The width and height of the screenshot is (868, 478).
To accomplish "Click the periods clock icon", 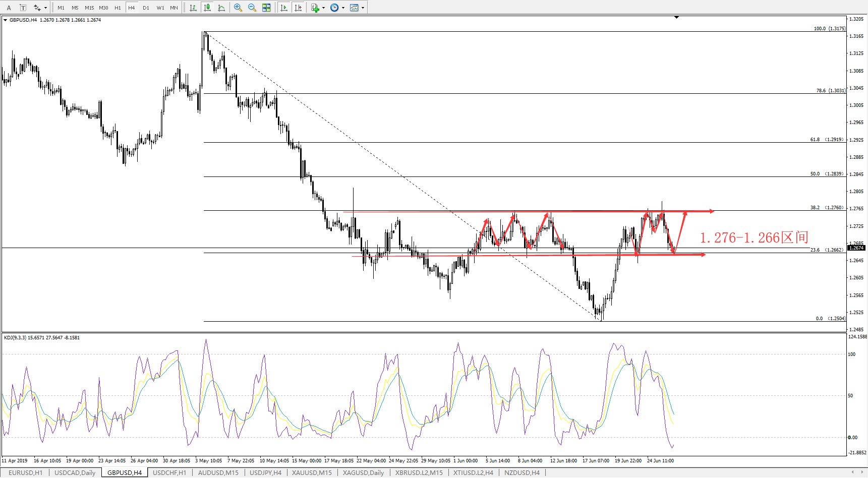I will pyautogui.click(x=334, y=8).
